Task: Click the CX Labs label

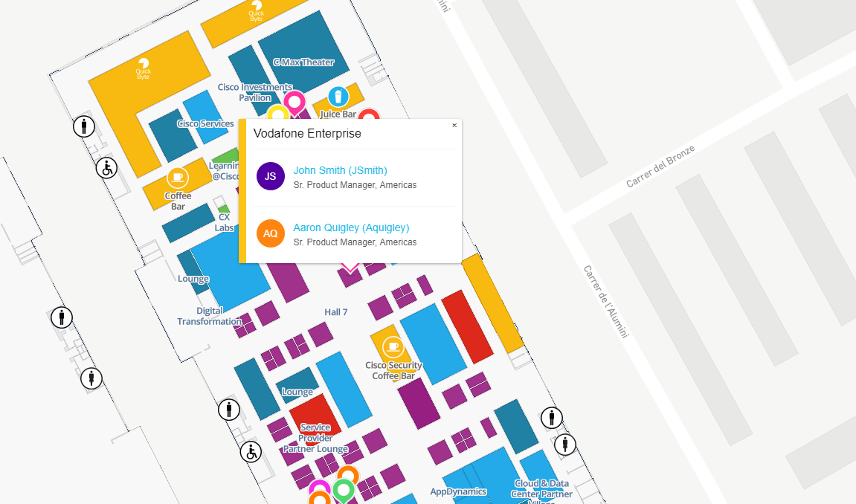Action: tap(225, 222)
